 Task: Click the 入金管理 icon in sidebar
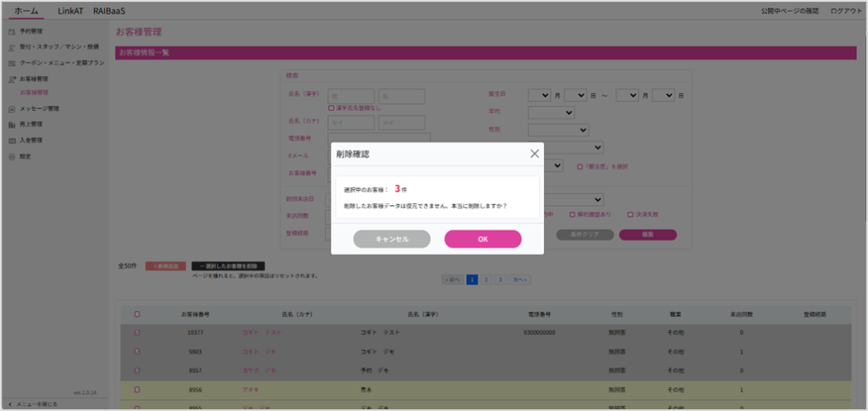tap(12, 140)
